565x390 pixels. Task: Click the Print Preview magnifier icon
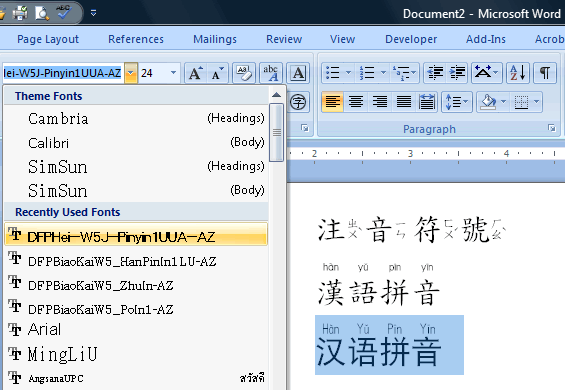42,13
